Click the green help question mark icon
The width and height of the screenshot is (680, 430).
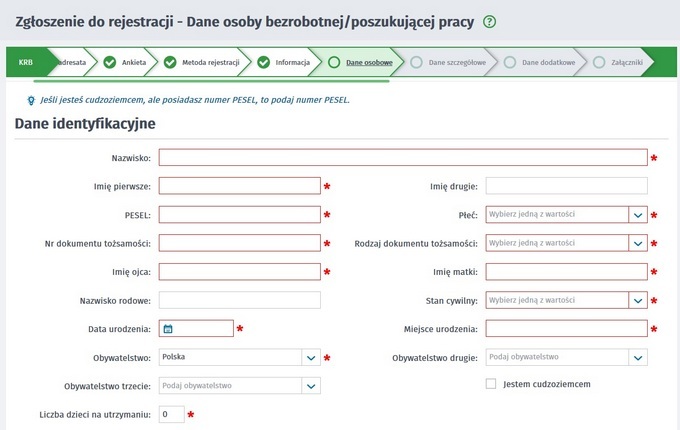click(x=489, y=22)
